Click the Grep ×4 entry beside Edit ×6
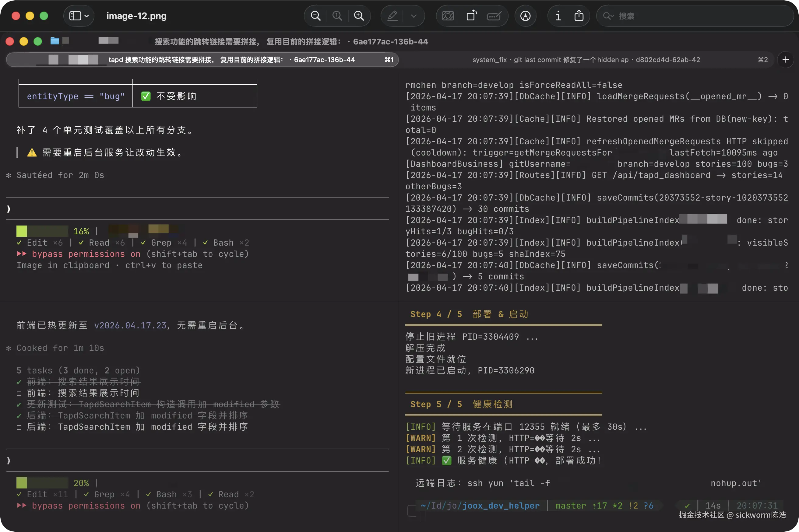This screenshot has height=532, width=799. click(164, 243)
